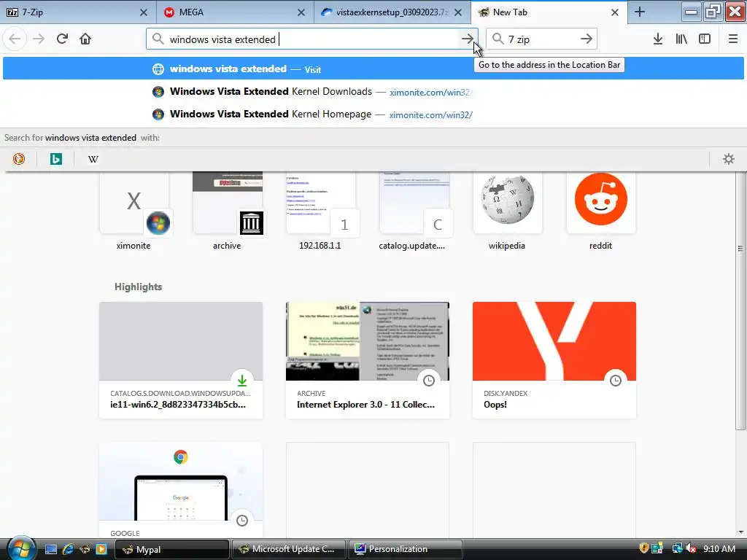Open the ie11-win6.2 download highlight card

181,360
